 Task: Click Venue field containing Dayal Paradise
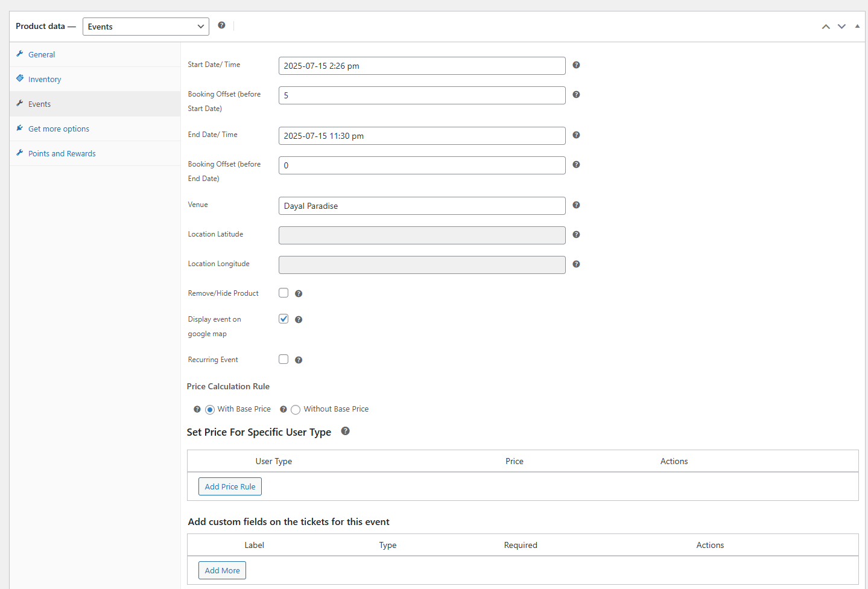[x=422, y=206]
